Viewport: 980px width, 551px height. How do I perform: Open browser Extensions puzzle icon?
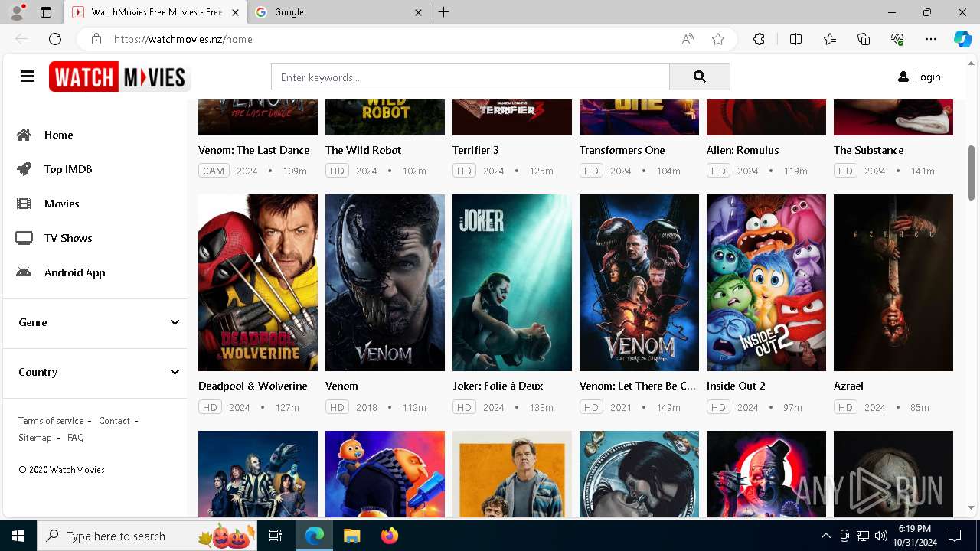coord(759,39)
